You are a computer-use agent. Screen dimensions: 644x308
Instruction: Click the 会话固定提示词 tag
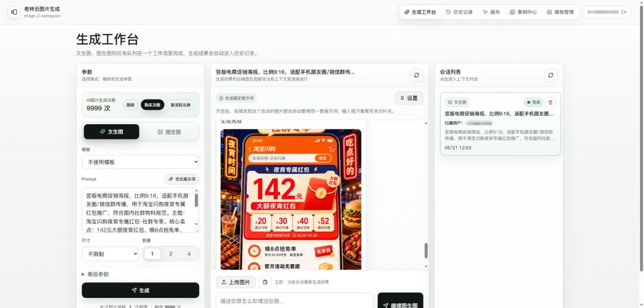coord(236,98)
